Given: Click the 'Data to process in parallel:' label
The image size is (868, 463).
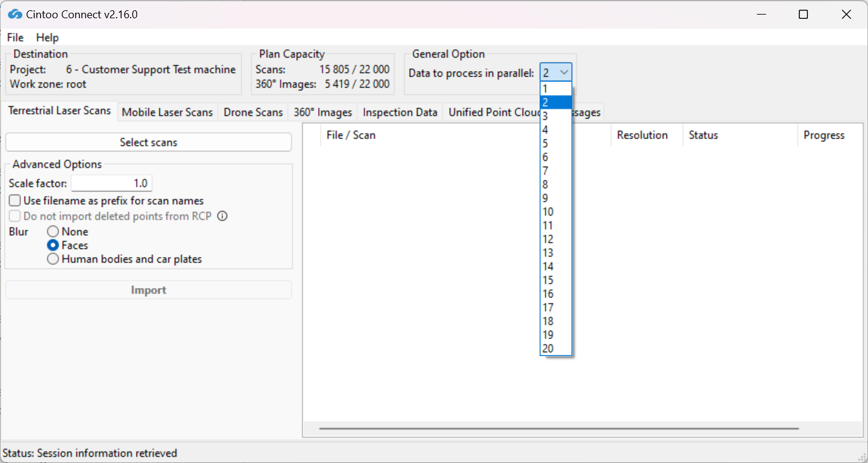Looking at the screenshot, I should (x=472, y=73).
